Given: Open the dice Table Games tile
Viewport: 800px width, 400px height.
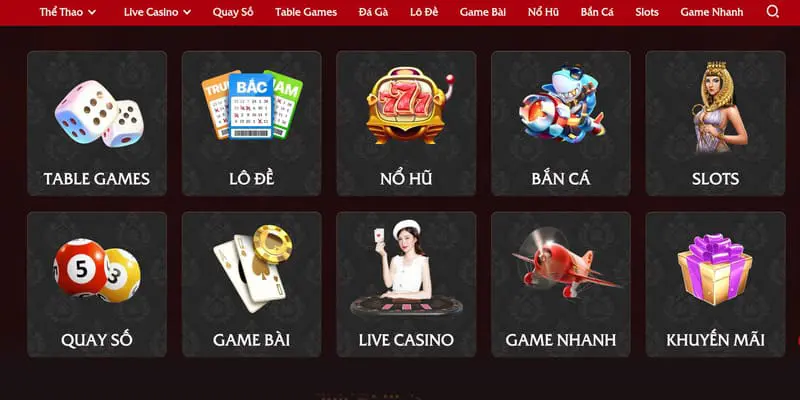Looking at the screenshot, I should pyautogui.click(x=97, y=123).
